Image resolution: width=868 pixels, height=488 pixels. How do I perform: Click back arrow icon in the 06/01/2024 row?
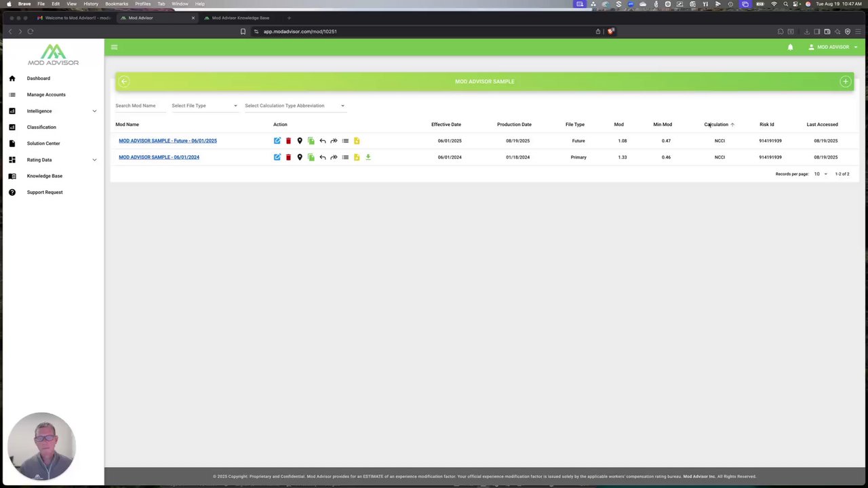tap(323, 157)
